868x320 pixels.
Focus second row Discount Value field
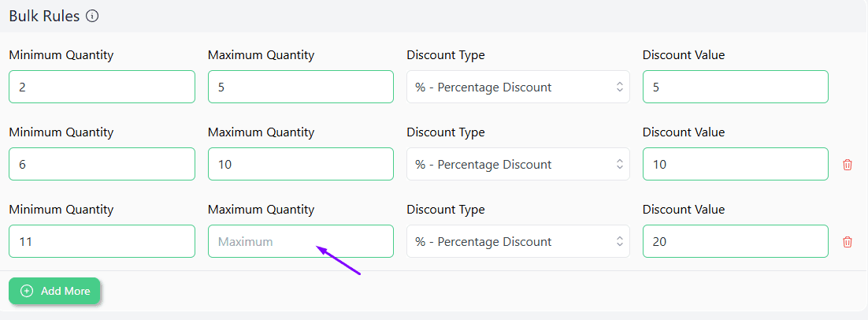(x=736, y=164)
